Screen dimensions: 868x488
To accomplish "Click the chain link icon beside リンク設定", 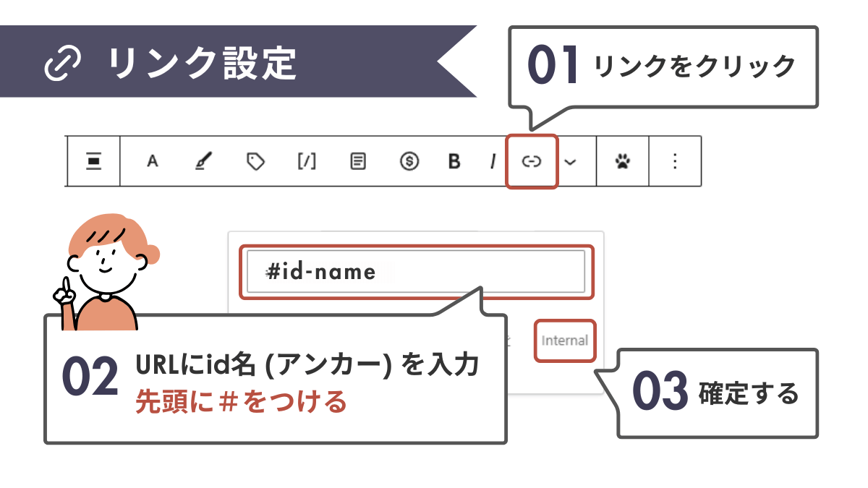I will click(61, 64).
